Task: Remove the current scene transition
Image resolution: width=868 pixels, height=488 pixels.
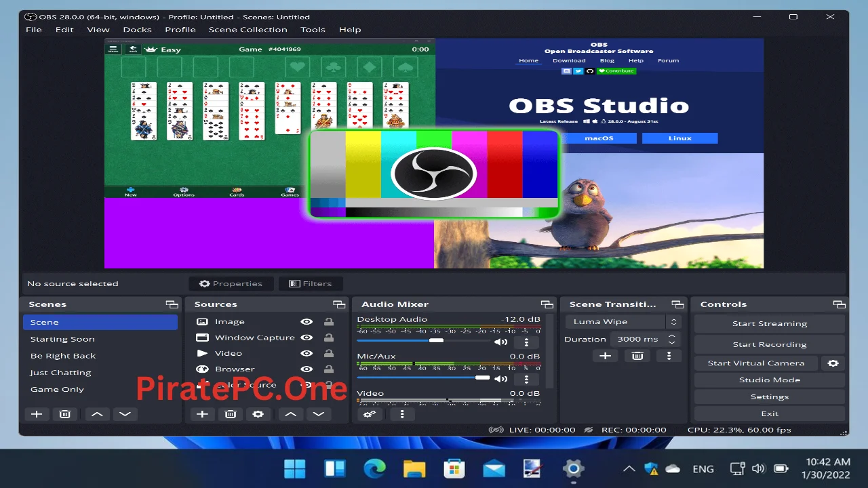Action: click(x=637, y=356)
